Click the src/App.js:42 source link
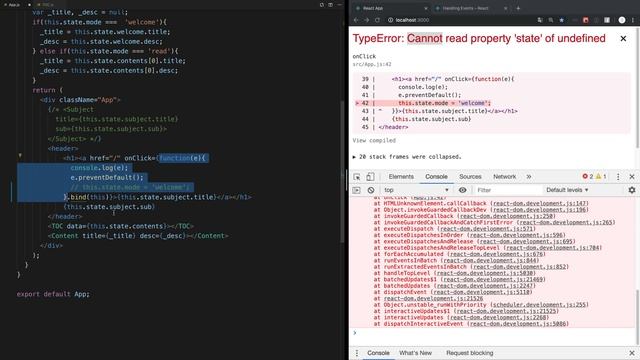Screen dimensions: 640x360 tap(372, 64)
